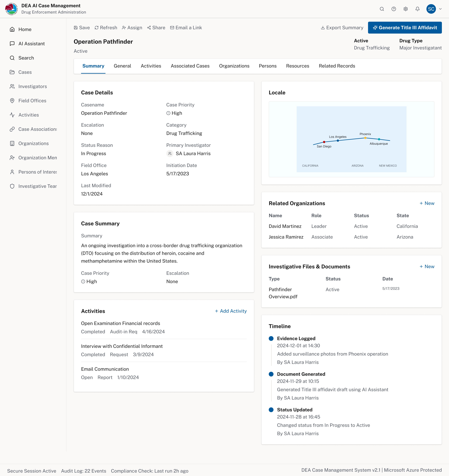Click Export Summary in toolbar
The image size is (449, 476).
(x=342, y=27)
